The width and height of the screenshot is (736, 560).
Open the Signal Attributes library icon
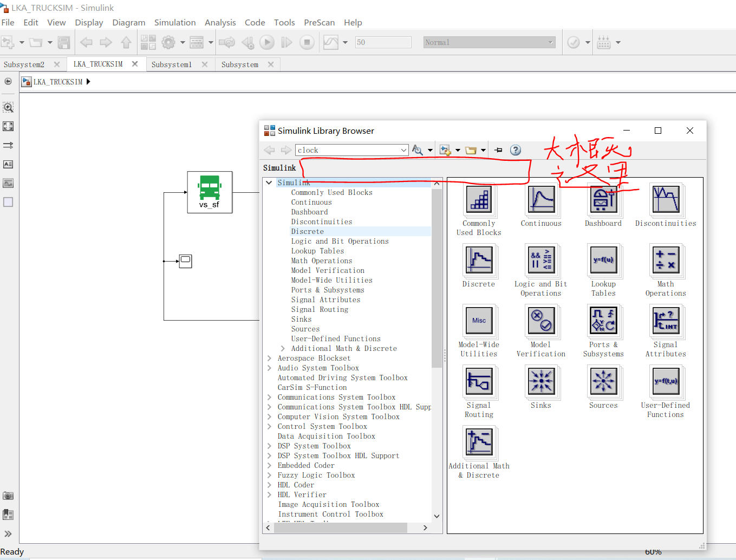click(666, 322)
